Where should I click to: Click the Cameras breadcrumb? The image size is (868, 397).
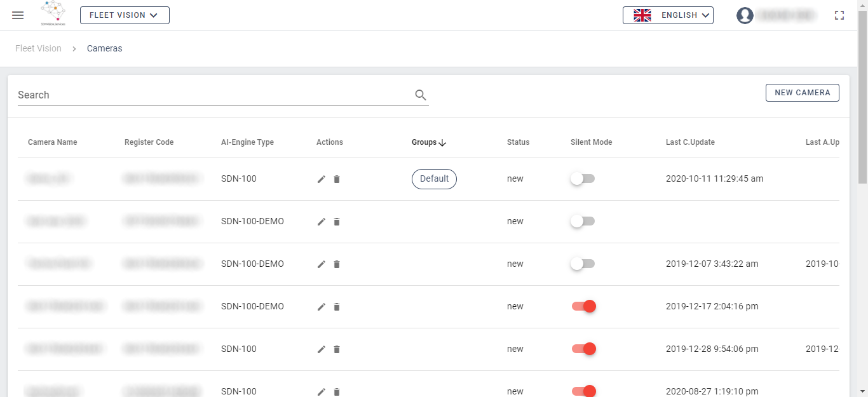pos(105,48)
